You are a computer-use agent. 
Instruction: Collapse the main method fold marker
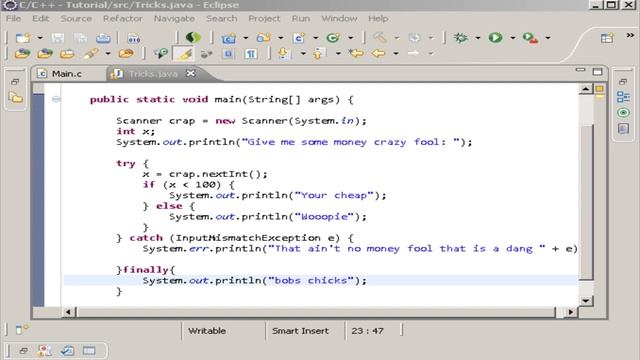[56, 99]
